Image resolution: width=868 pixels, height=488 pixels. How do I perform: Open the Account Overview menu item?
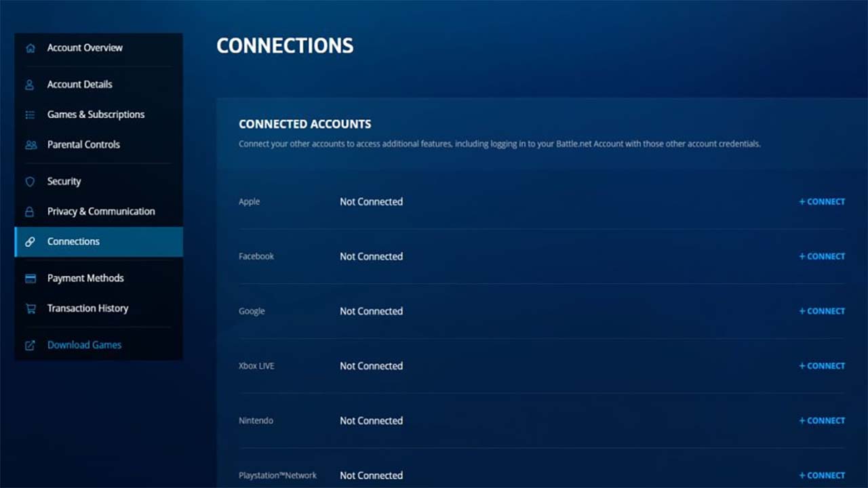(85, 48)
